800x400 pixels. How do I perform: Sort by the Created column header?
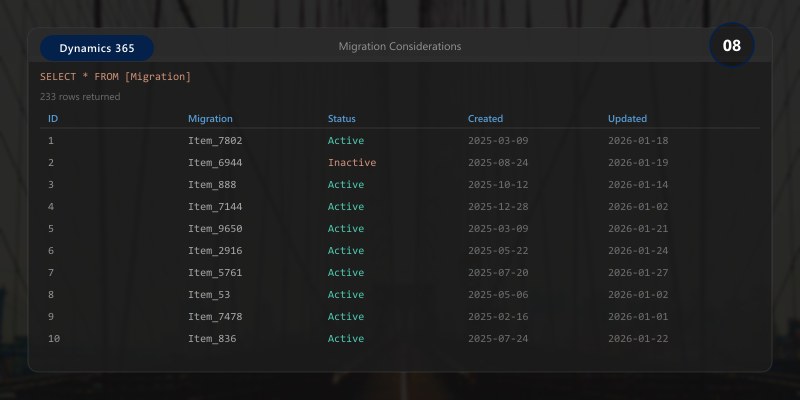485,118
